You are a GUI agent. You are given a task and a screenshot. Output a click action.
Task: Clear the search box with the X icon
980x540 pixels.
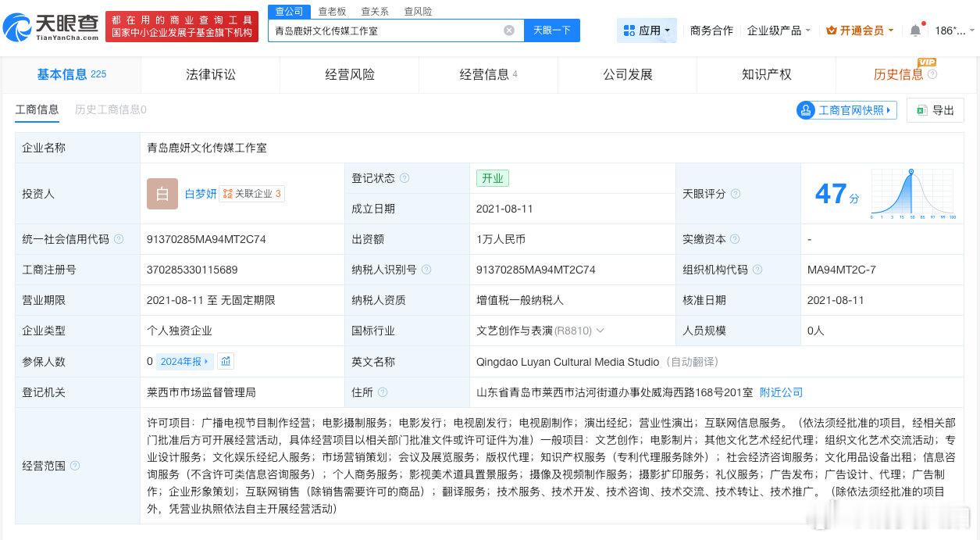(x=509, y=30)
